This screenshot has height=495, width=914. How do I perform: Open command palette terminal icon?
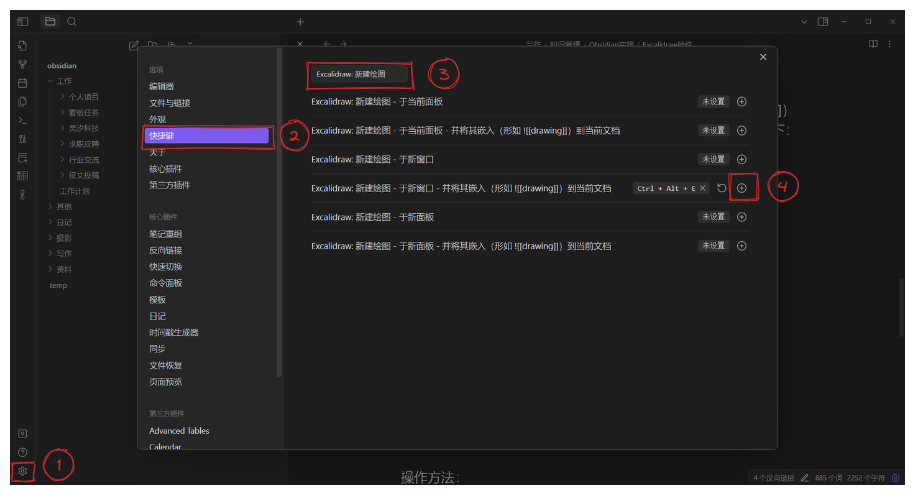pyautogui.click(x=23, y=120)
